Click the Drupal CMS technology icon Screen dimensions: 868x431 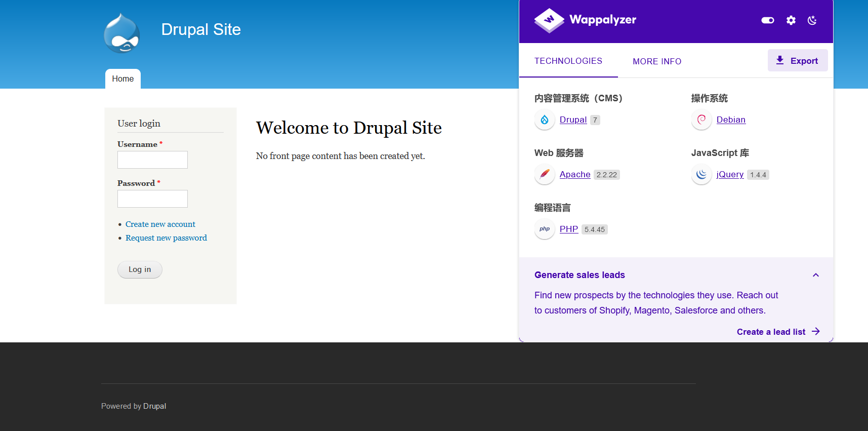(545, 120)
